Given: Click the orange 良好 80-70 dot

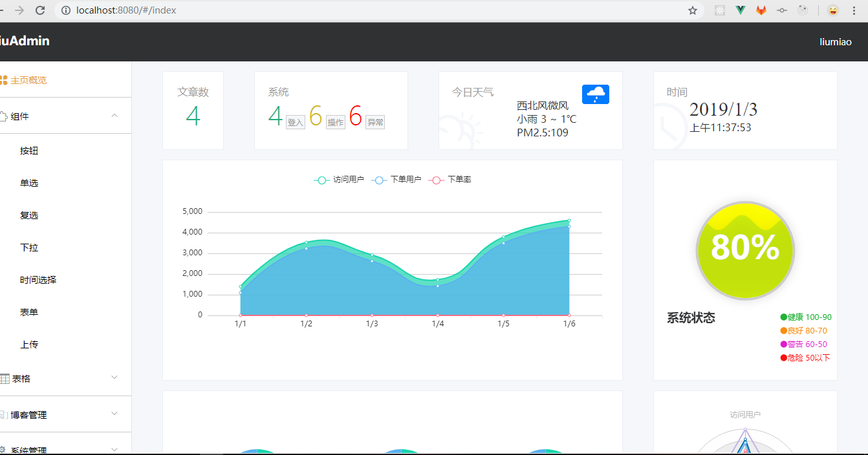Looking at the screenshot, I should pos(784,331).
